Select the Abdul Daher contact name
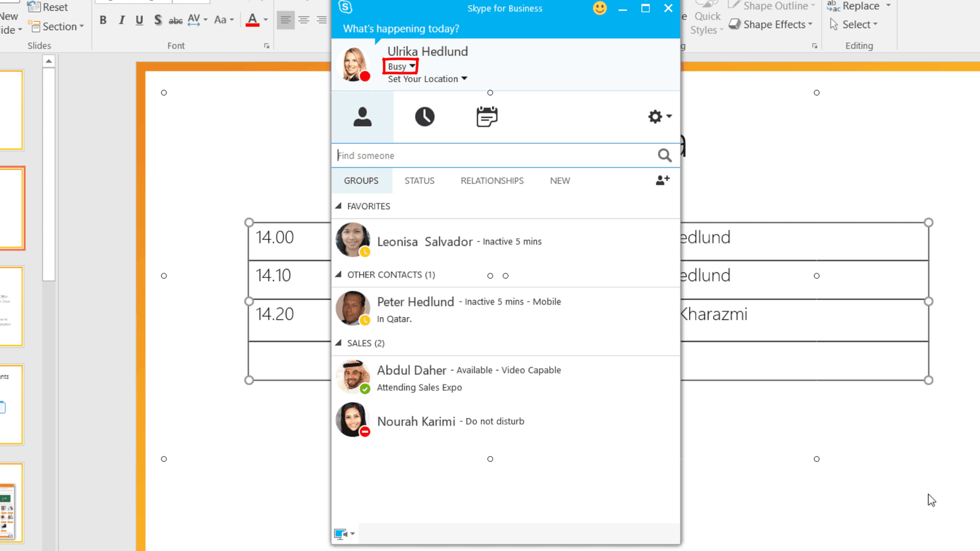 412,370
